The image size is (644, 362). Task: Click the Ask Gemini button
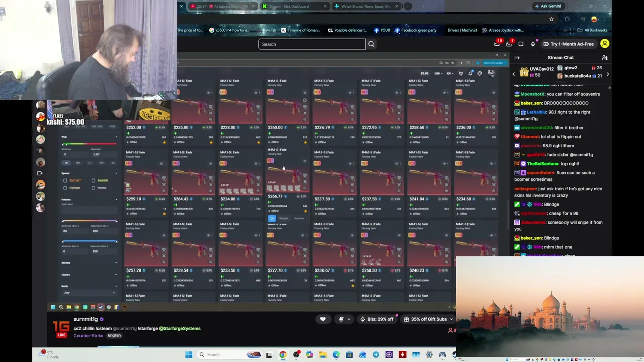click(547, 6)
